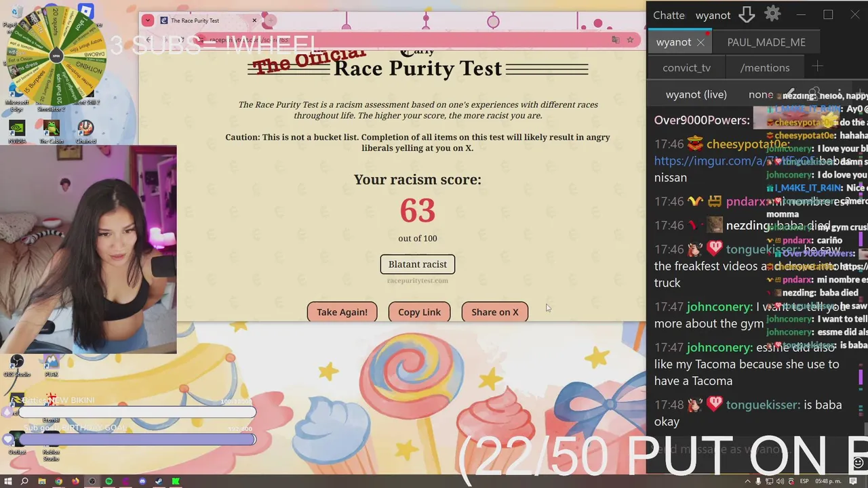Open Discord from taskbar
Viewport: 868px width, 488px height.
click(x=142, y=481)
